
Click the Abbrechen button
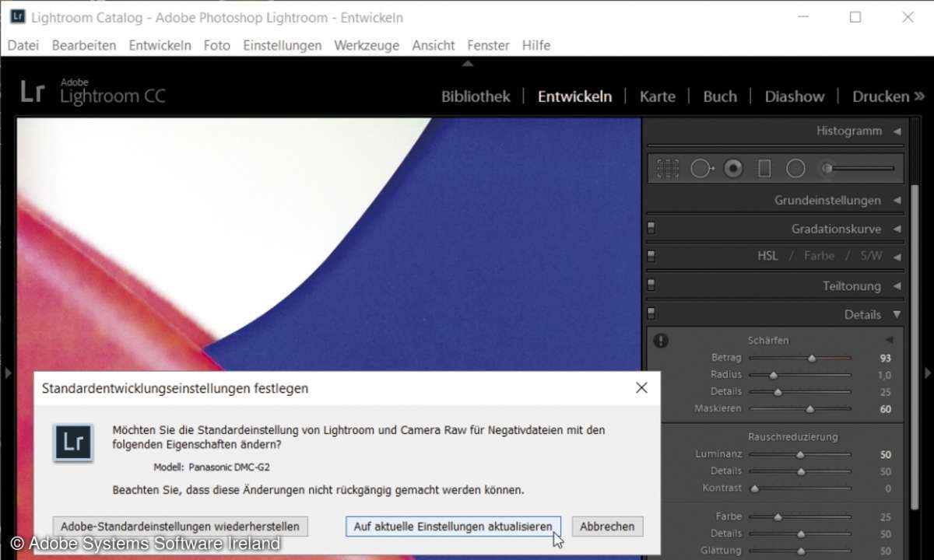click(607, 527)
